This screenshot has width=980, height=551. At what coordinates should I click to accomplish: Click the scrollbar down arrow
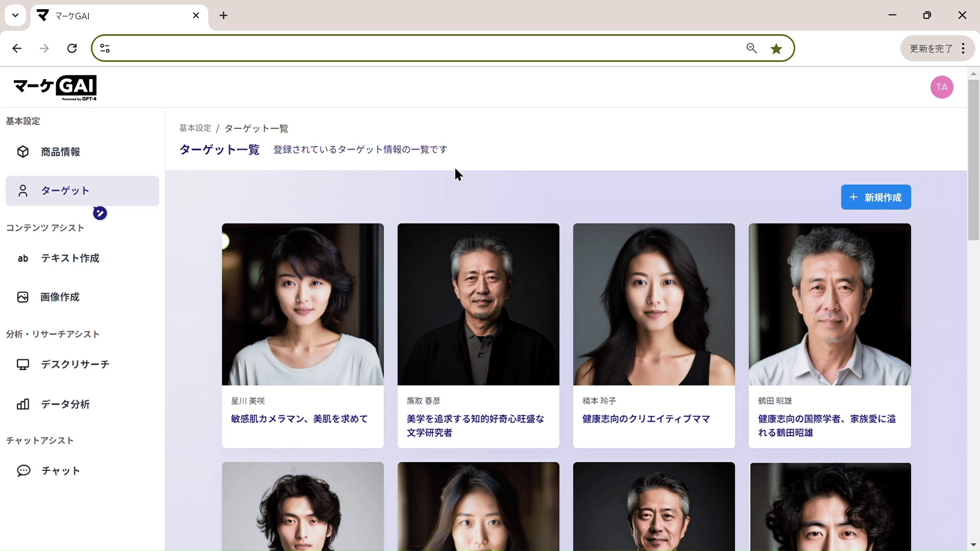tap(973, 545)
